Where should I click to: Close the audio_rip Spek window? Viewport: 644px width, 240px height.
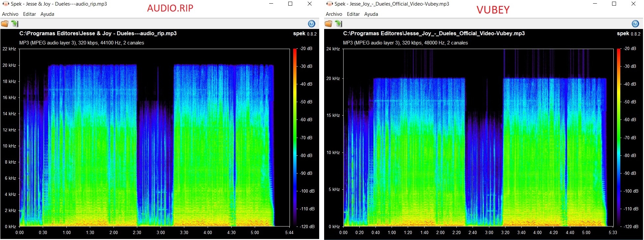[310, 4]
